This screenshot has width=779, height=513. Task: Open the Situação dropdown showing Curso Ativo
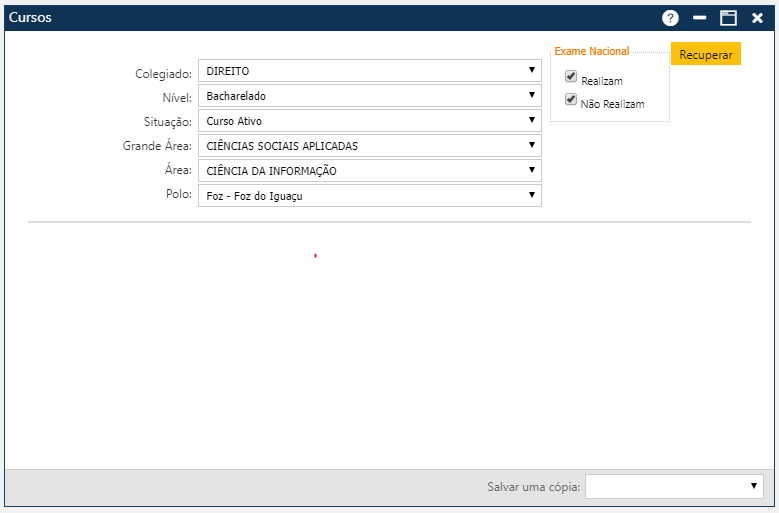tap(369, 121)
